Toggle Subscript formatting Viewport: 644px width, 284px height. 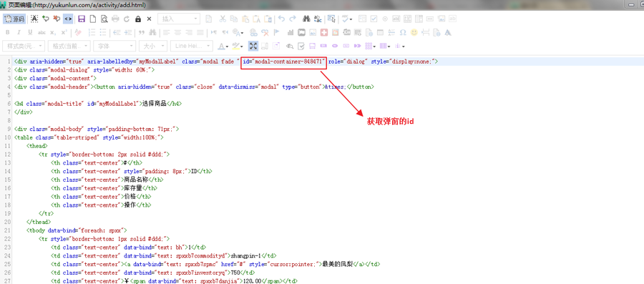click(52, 32)
